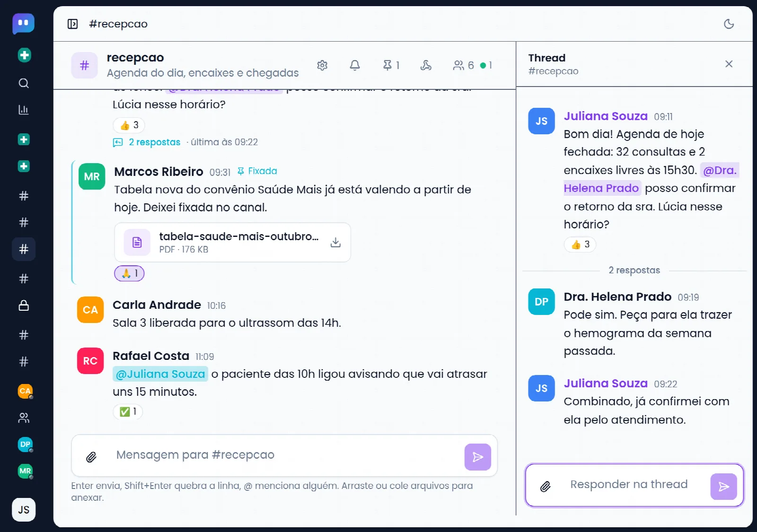The height and width of the screenshot is (532, 757).
Task: Close the Thread panel
Action: [x=729, y=64]
